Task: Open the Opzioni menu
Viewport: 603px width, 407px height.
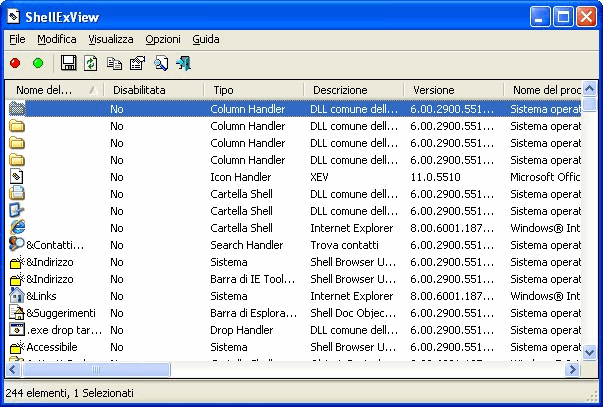Action: (163, 39)
